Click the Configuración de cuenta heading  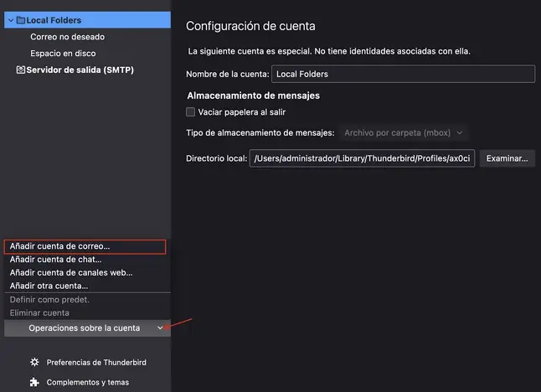coord(250,26)
